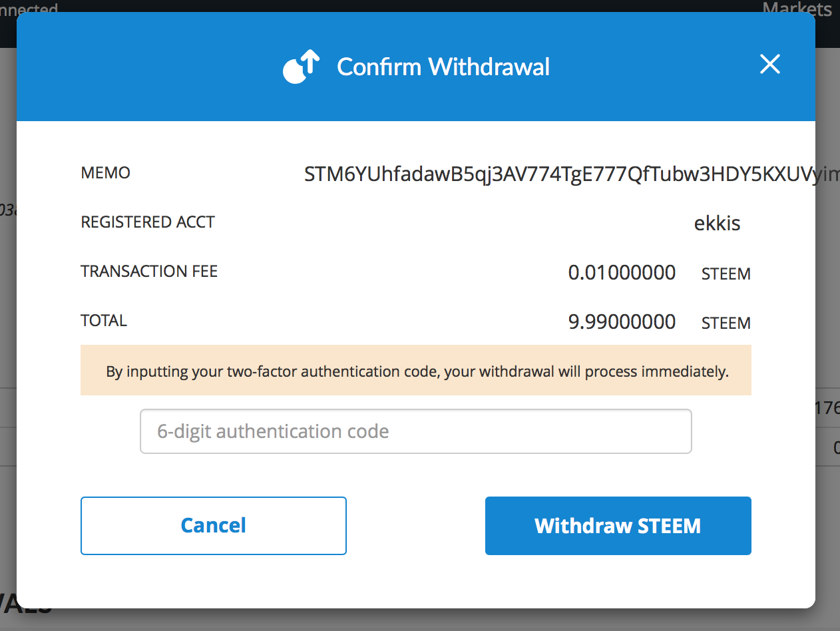Click the MEMO label
Image resolution: width=840 pixels, height=631 pixels.
105,173
